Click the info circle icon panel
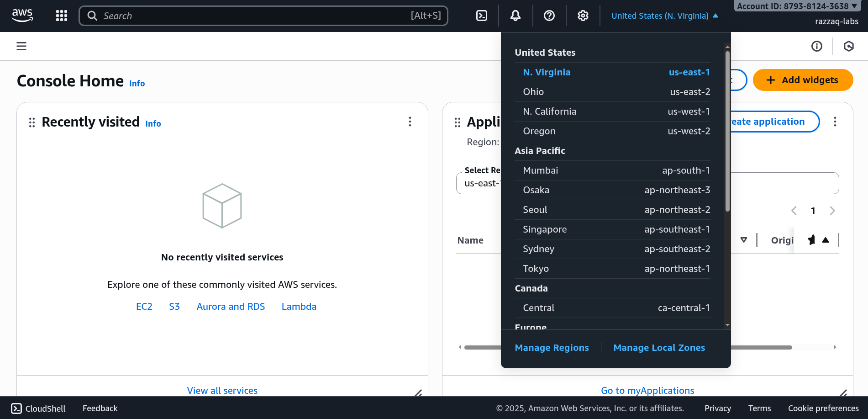 click(817, 46)
